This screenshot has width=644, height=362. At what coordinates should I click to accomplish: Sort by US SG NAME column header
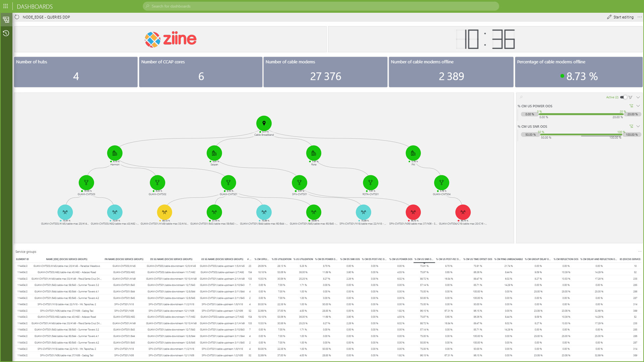[222, 259]
